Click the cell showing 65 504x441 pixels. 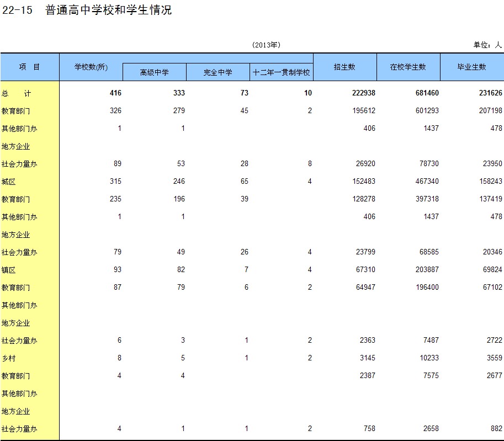pyautogui.click(x=245, y=182)
